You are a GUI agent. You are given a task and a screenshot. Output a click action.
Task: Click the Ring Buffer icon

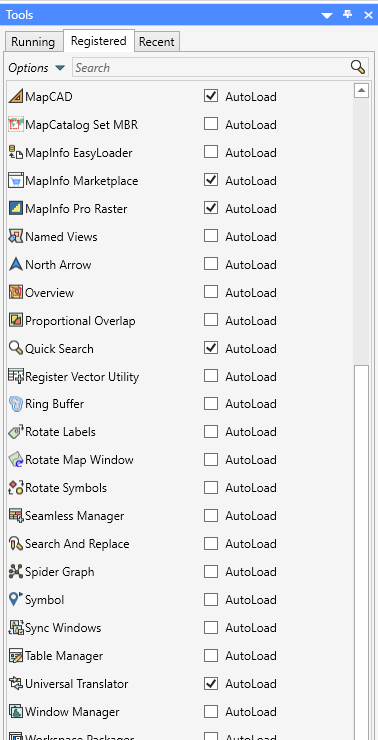(16, 404)
